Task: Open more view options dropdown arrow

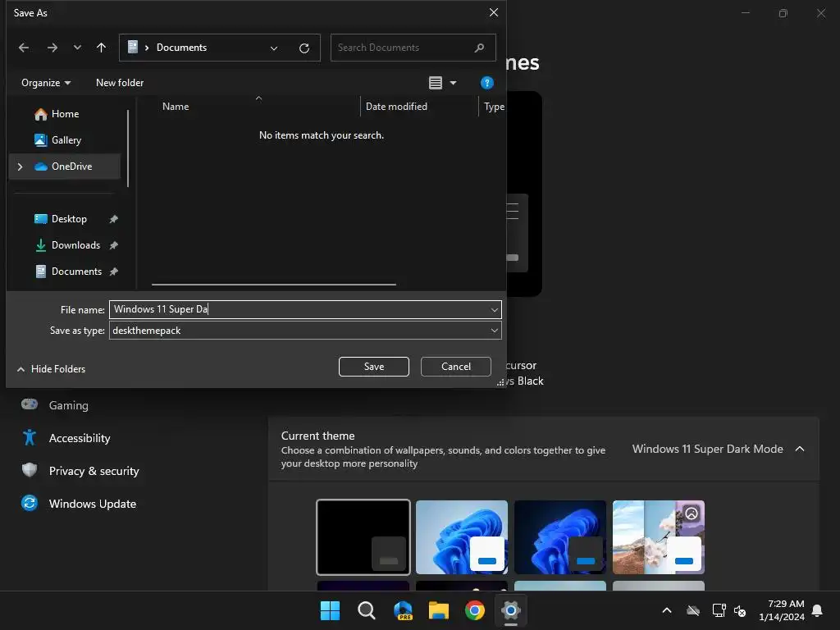Action: click(x=453, y=83)
